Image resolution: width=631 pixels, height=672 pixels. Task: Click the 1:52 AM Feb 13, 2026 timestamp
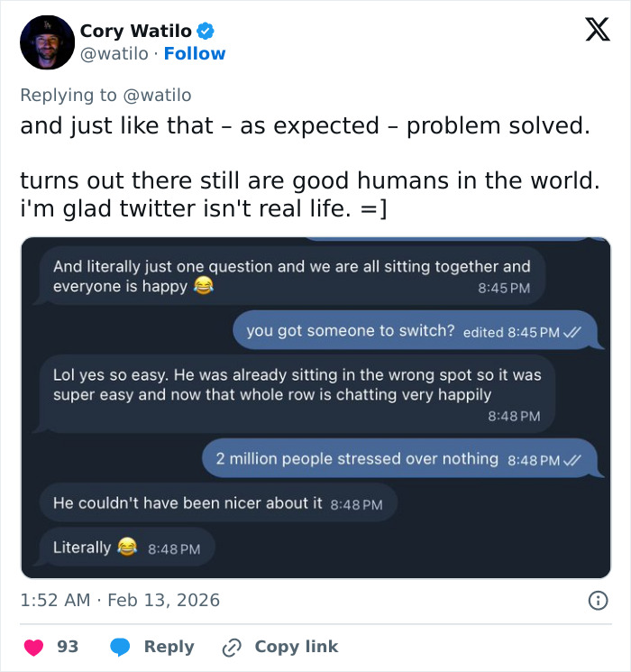(120, 600)
